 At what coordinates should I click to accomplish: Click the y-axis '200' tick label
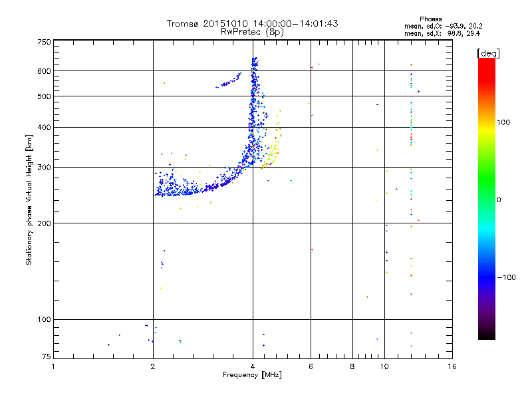[44, 223]
